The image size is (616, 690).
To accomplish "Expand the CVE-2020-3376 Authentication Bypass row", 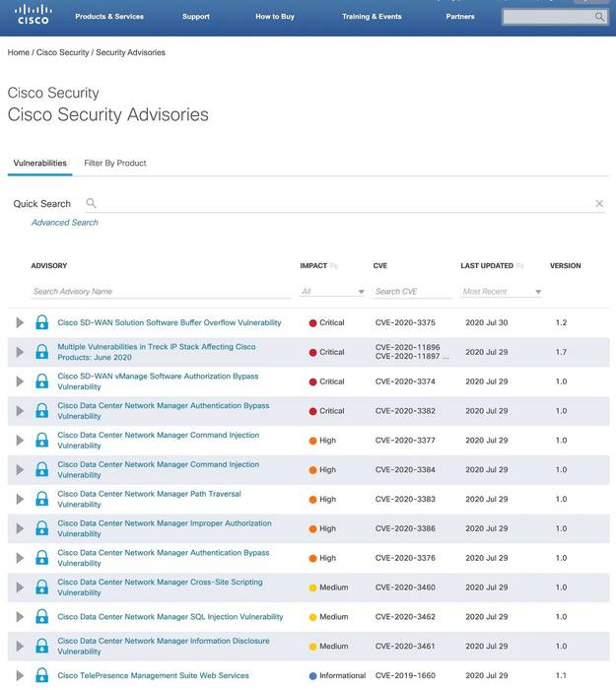I will click(20, 558).
